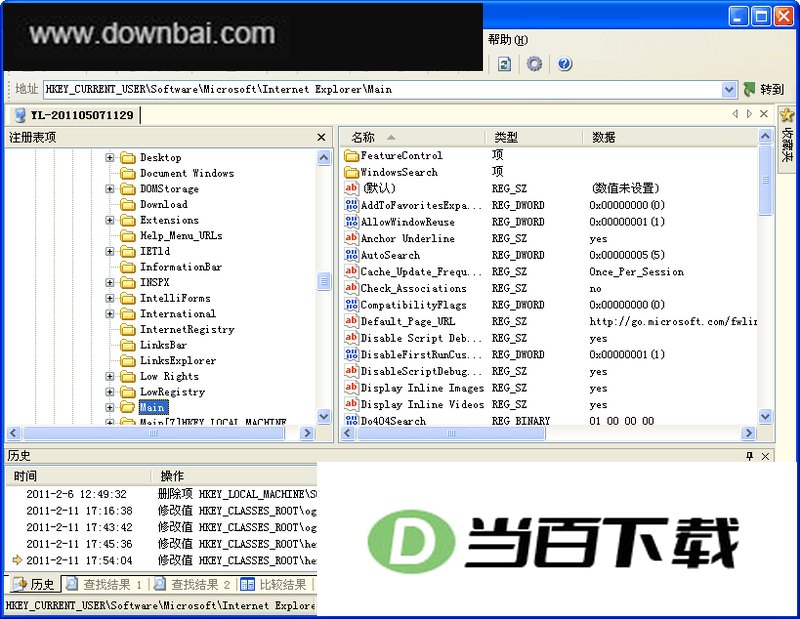Switch to the 查找结果 2 tab

click(193, 584)
